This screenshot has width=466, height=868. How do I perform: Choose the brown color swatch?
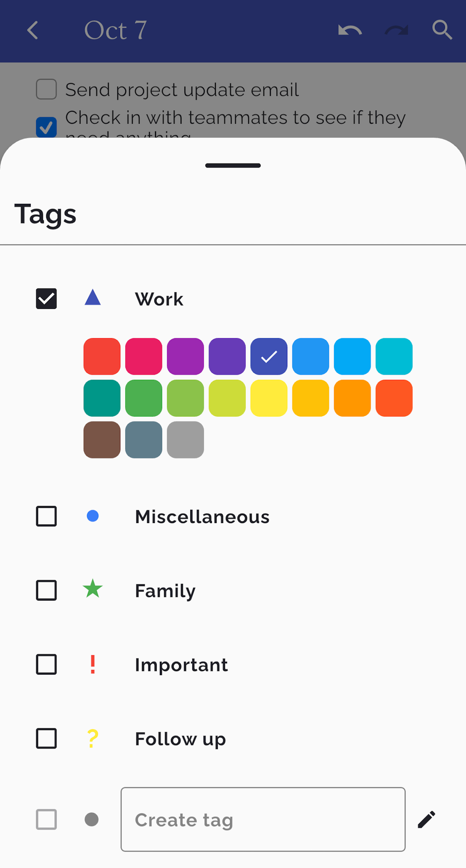pyautogui.click(x=101, y=439)
